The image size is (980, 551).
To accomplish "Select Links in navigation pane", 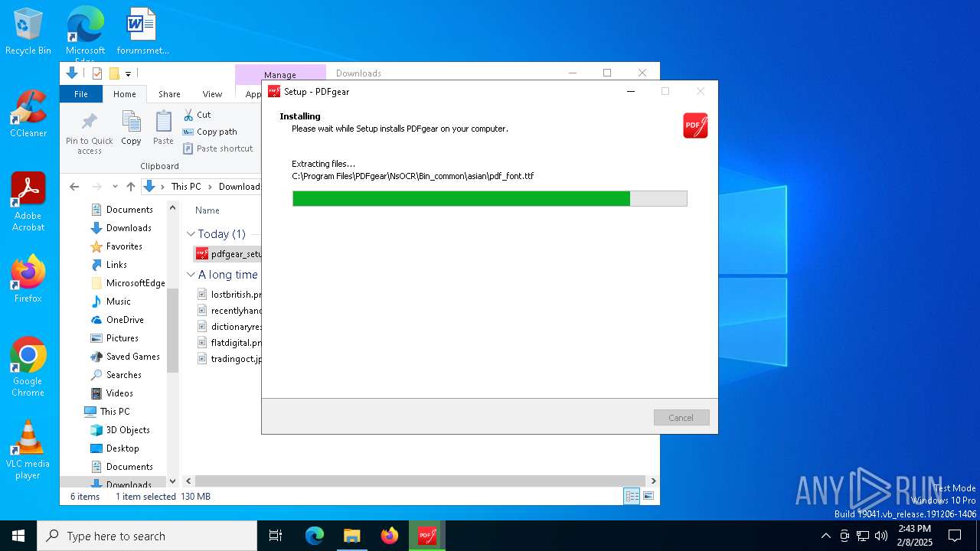I will click(x=109, y=265).
